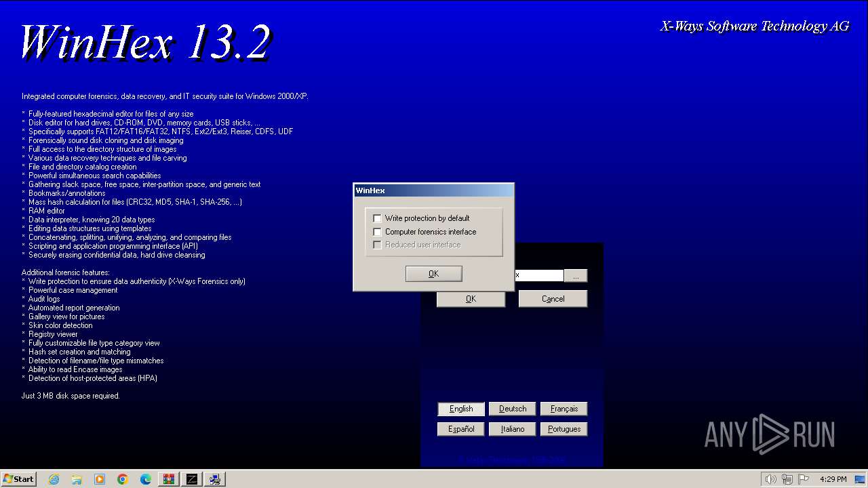
Task: Click OK in the setup window behind
Action: 471,299
